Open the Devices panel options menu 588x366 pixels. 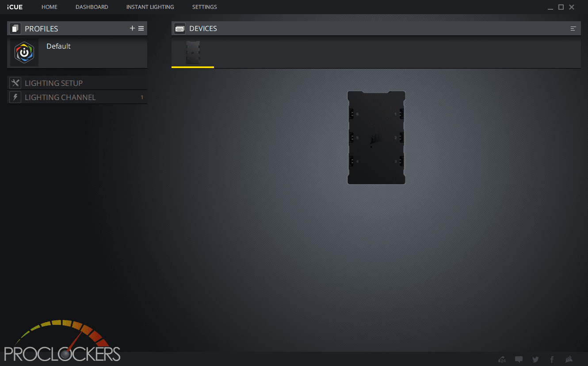click(573, 28)
